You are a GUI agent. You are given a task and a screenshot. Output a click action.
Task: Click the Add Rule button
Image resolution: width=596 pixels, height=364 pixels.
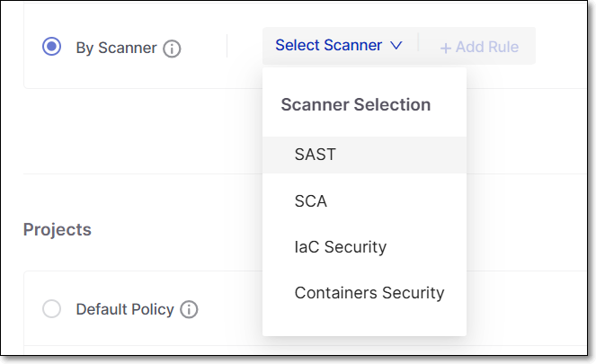[x=479, y=47]
